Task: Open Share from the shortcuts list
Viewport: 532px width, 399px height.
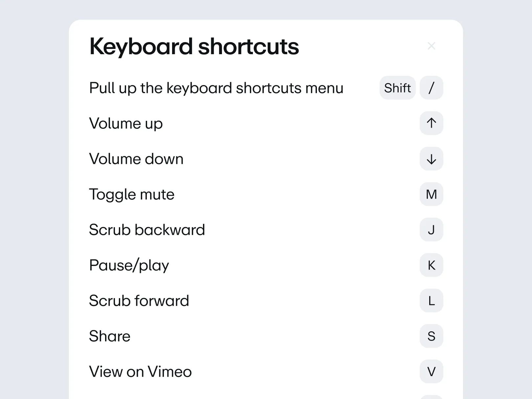Action: click(x=109, y=336)
